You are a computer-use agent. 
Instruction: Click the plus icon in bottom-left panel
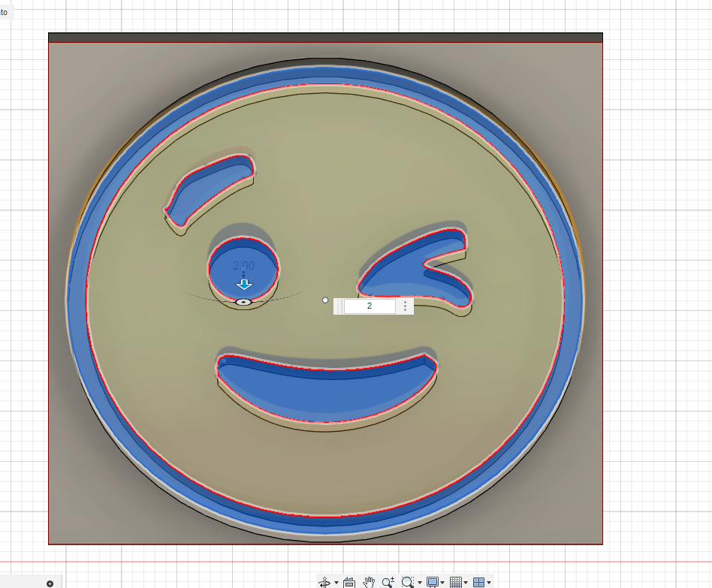pyautogui.click(x=50, y=584)
